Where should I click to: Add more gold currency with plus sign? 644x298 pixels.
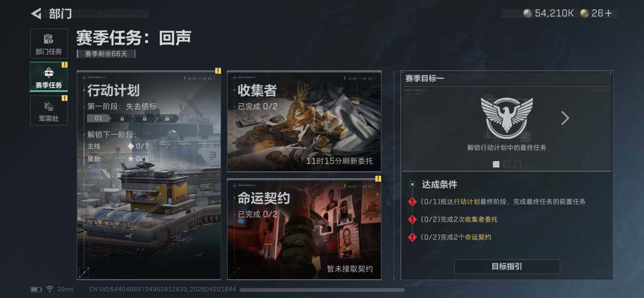608,13
